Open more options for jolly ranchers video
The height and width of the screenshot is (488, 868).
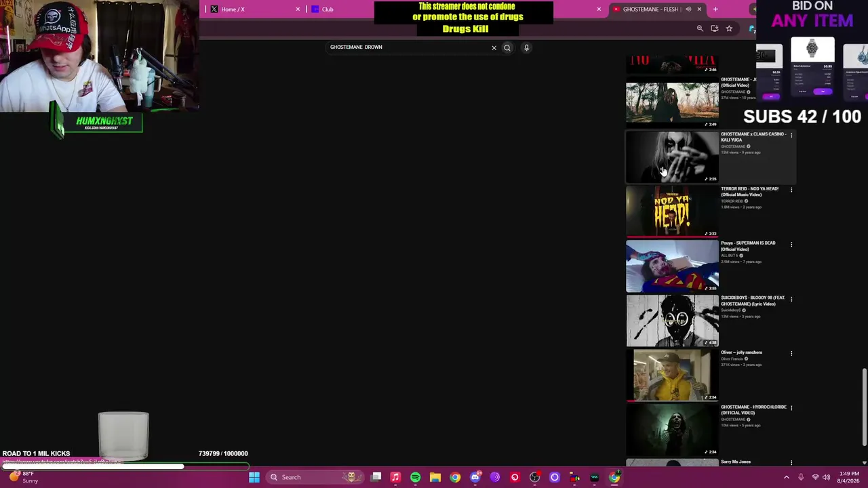tap(791, 353)
